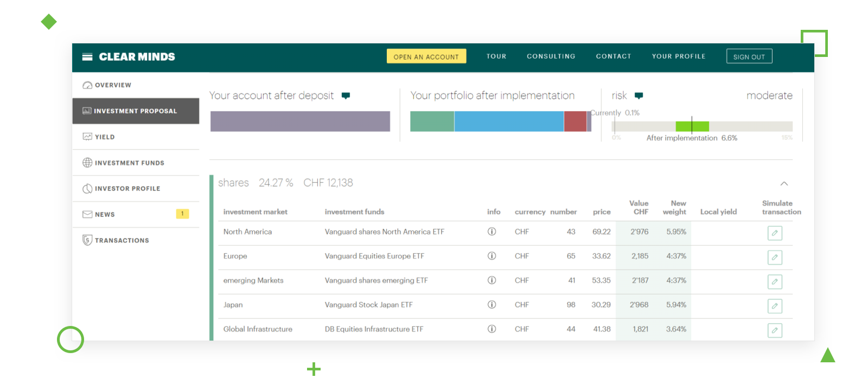Simulate transaction for Global Infrastructure row

pyautogui.click(x=775, y=330)
